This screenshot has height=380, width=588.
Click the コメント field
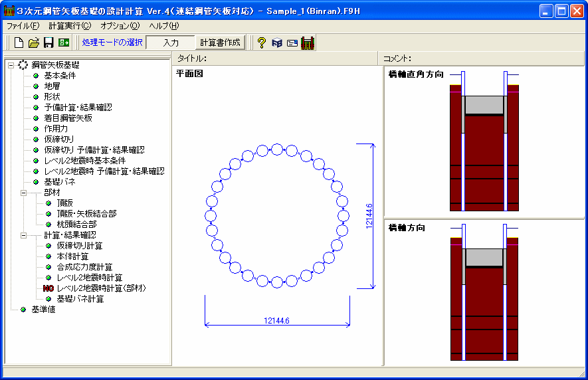[482, 58]
